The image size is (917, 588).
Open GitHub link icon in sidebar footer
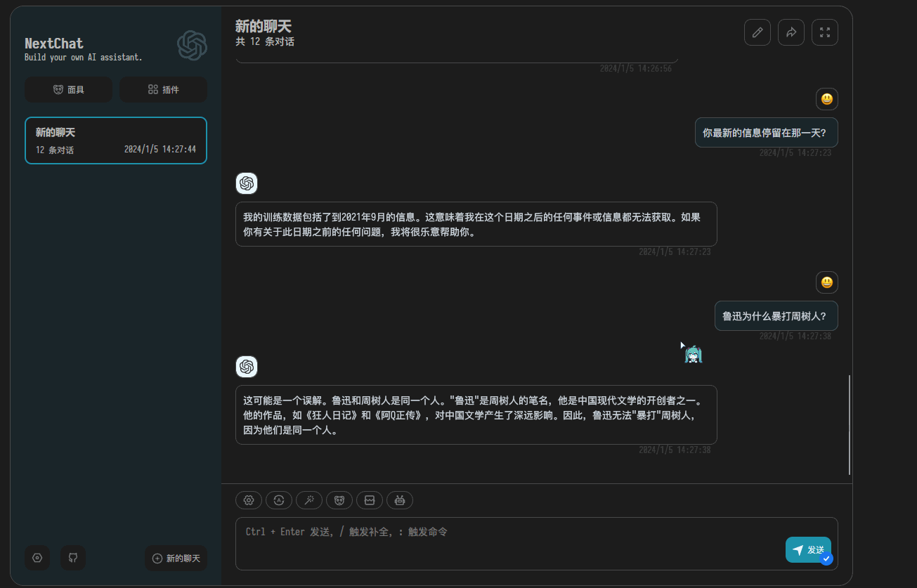pos(72,558)
